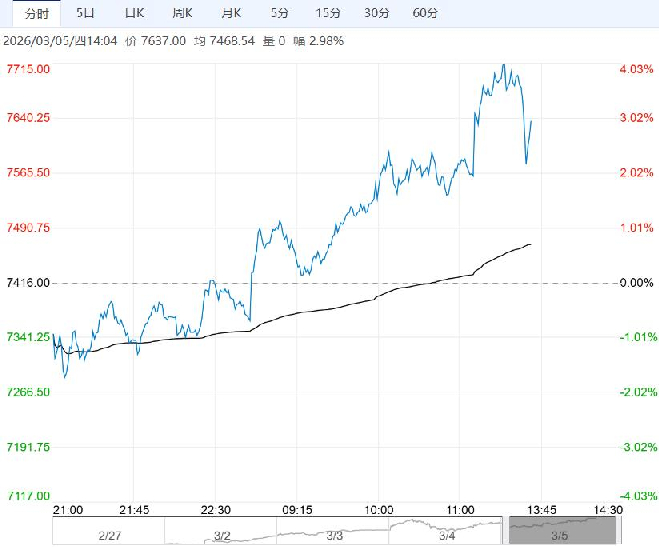
Task: Open the 月K monthly chart tab
Action: pos(230,13)
